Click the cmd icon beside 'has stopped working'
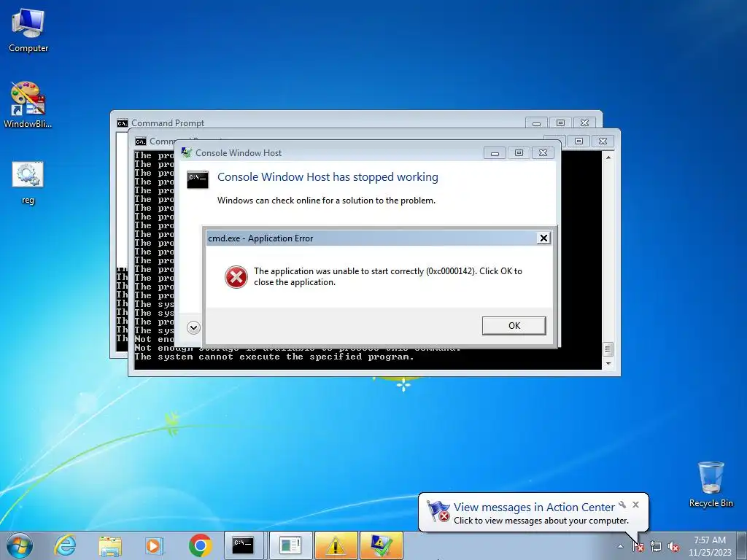The height and width of the screenshot is (560, 747). pos(197,179)
